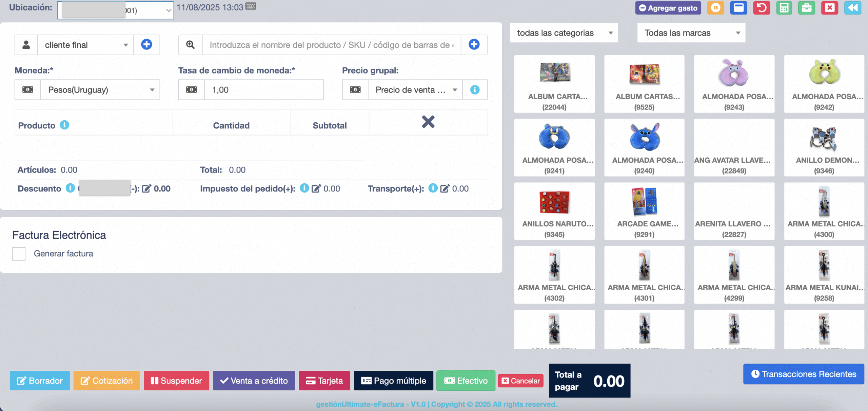
Task: Click Agregar gasto button
Action: [668, 8]
